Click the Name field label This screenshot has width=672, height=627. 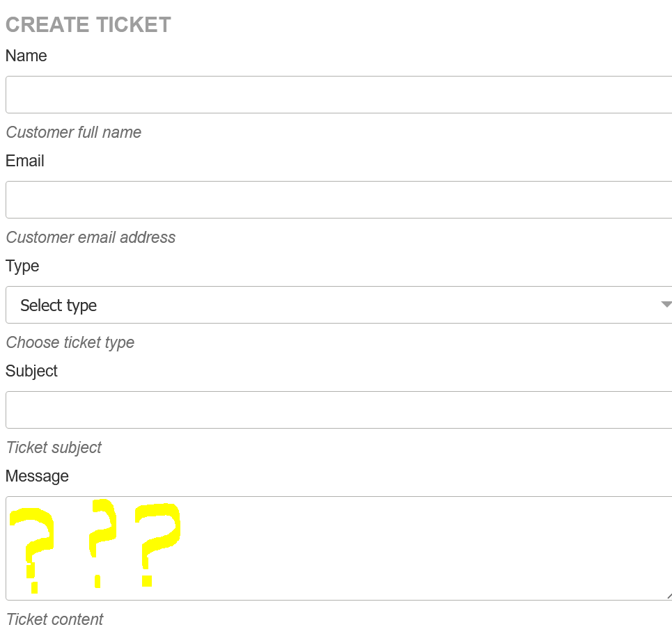[x=26, y=56]
